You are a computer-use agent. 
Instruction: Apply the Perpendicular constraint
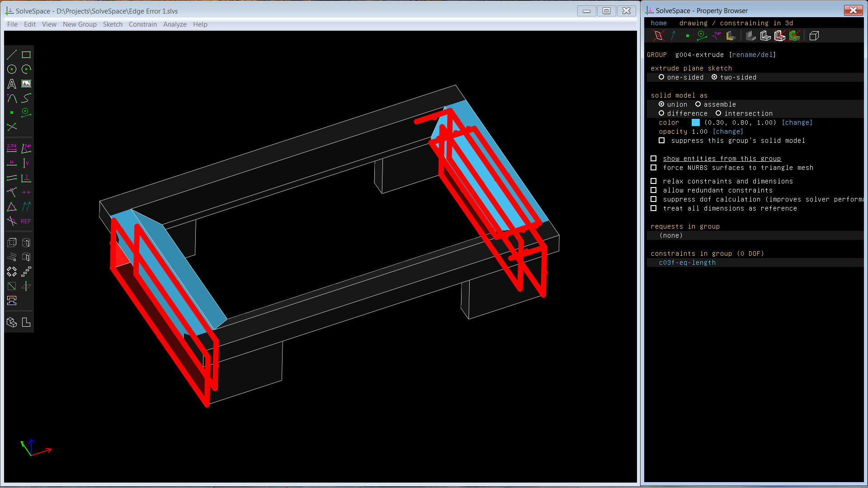point(26,178)
